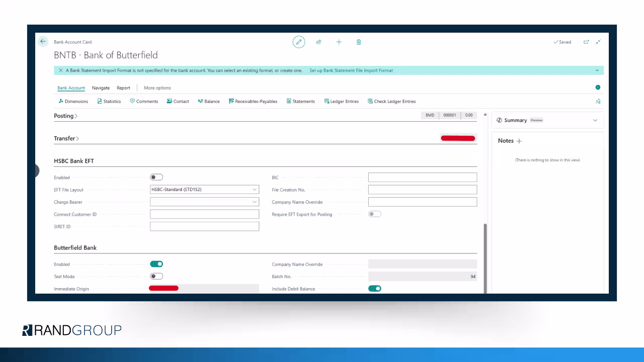Screen dimensions: 644x362
Task: Open Receivables-Payables action
Action: pos(253,101)
